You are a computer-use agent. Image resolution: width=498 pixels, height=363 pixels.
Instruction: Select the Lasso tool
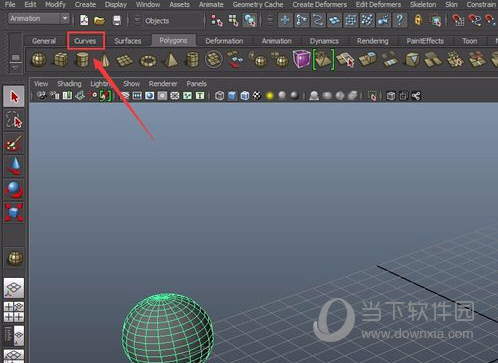click(14, 120)
